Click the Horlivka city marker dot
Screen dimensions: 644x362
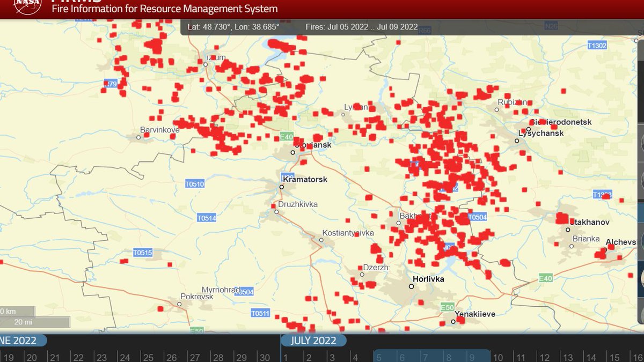click(x=412, y=286)
